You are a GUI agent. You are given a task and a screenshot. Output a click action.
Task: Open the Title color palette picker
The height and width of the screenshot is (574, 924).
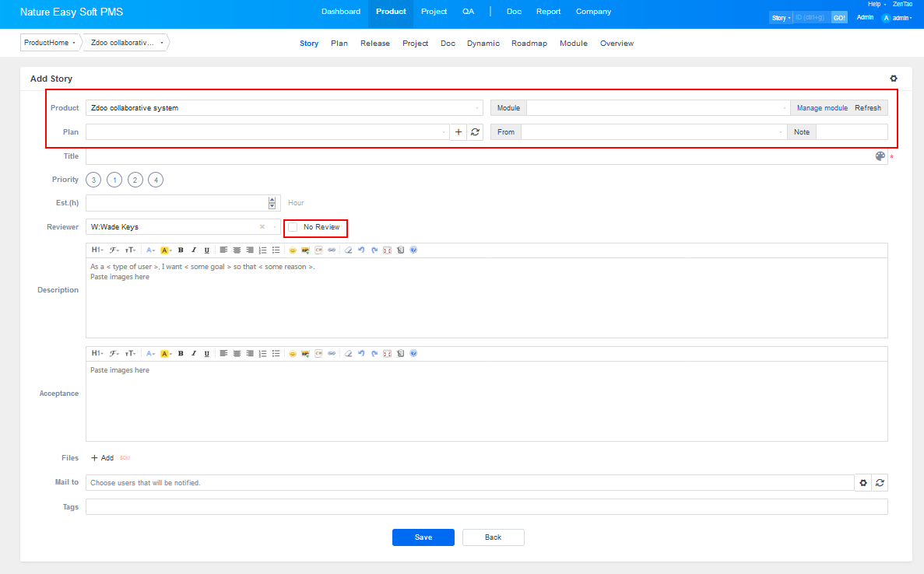click(880, 156)
